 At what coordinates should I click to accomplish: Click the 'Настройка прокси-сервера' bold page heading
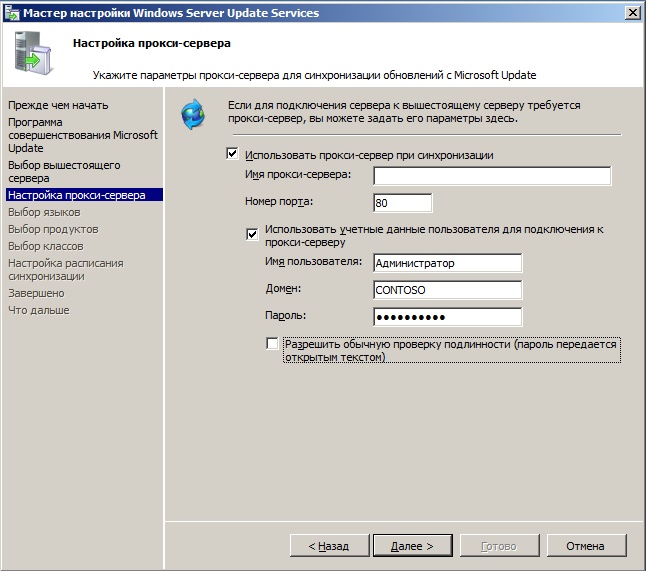pyautogui.click(x=152, y=43)
